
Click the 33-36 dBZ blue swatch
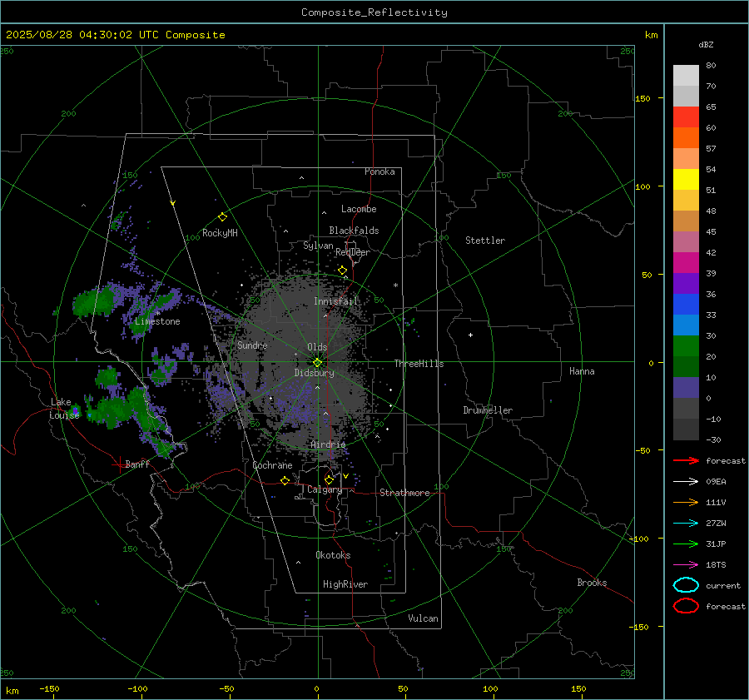click(686, 304)
